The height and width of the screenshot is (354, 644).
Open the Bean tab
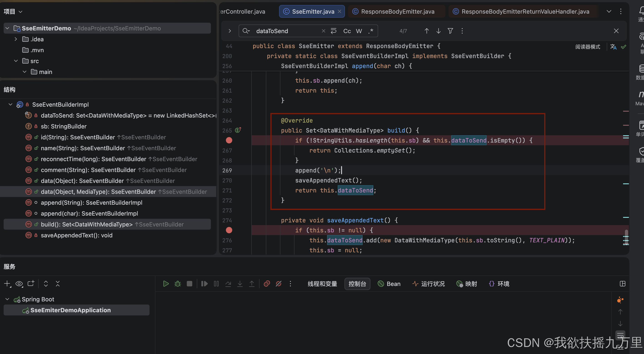coord(389,284)
